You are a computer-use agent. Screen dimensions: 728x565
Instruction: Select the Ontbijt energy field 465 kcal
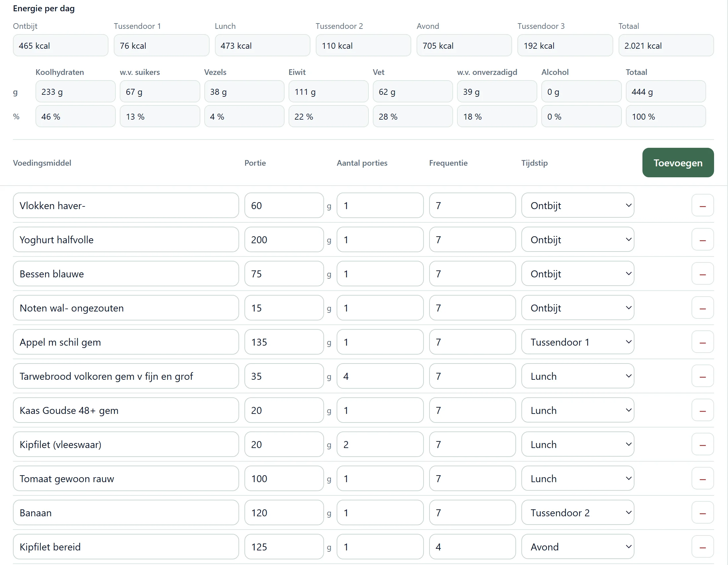coord(61,46)
